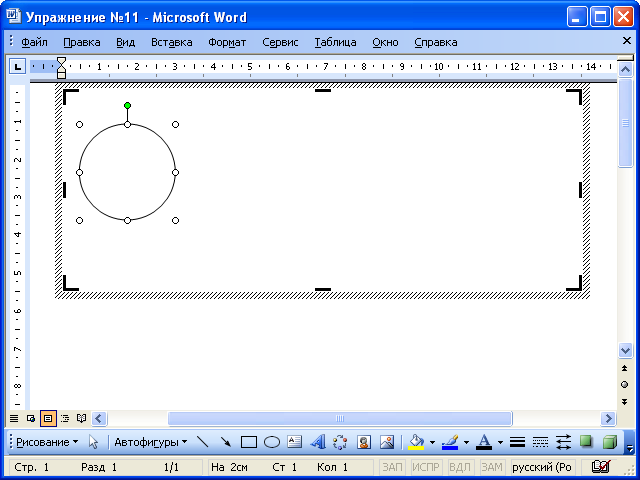
Task: Open the Таблица menu
Action: click(335, 42)
